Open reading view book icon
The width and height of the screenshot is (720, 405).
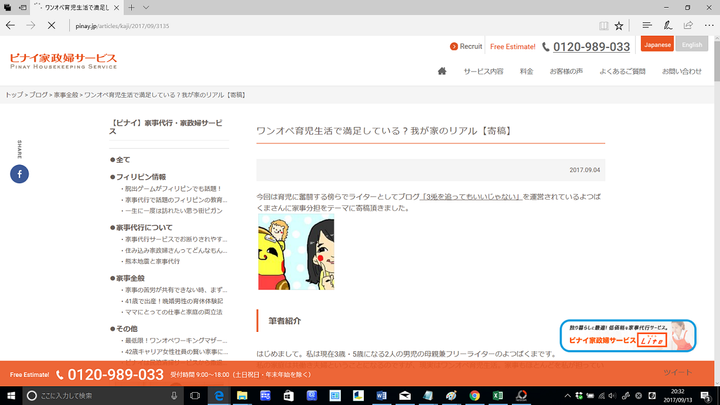(x=604, y=26)
